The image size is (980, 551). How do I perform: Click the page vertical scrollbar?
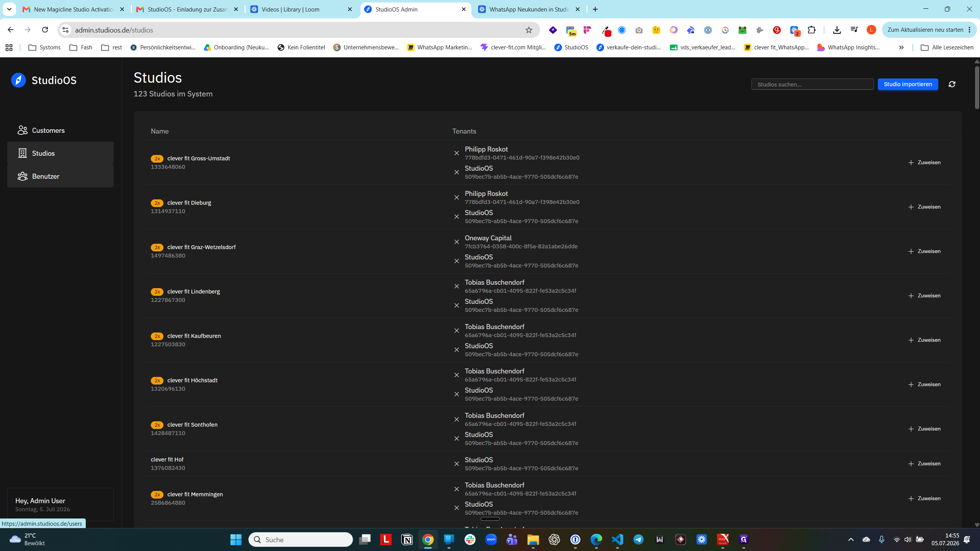[x=977, y=87]
